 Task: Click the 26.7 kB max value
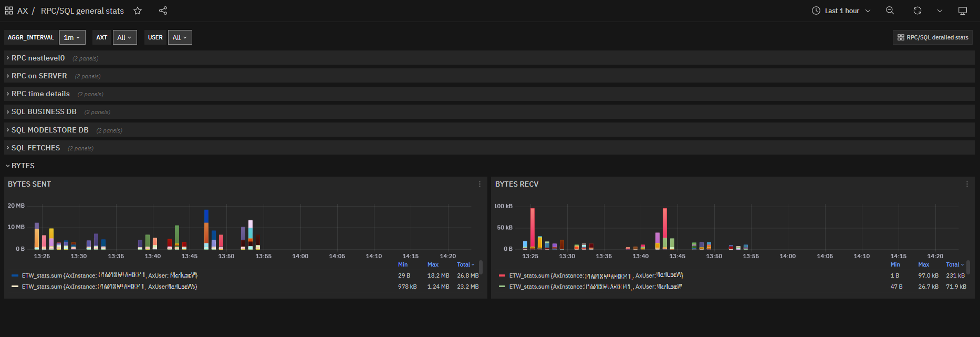(x=928, y=287)
